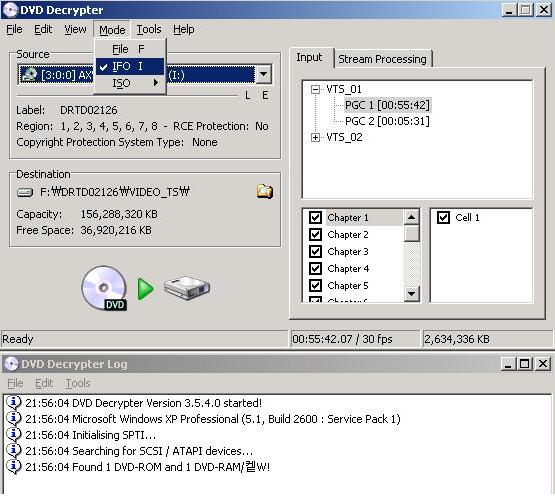Screen dimensions: 555x497
Task: Click the 2,634,336 KB status field
Action: coord(487,339)
